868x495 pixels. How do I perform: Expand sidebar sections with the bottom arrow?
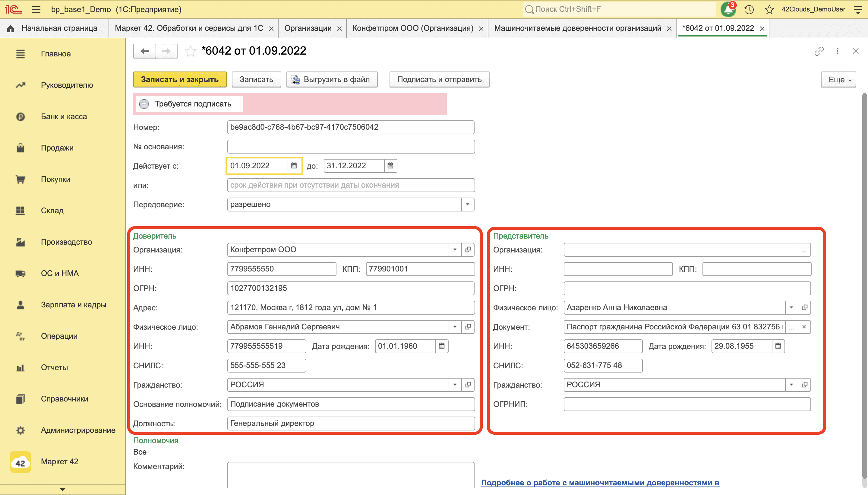pos(62,490)
